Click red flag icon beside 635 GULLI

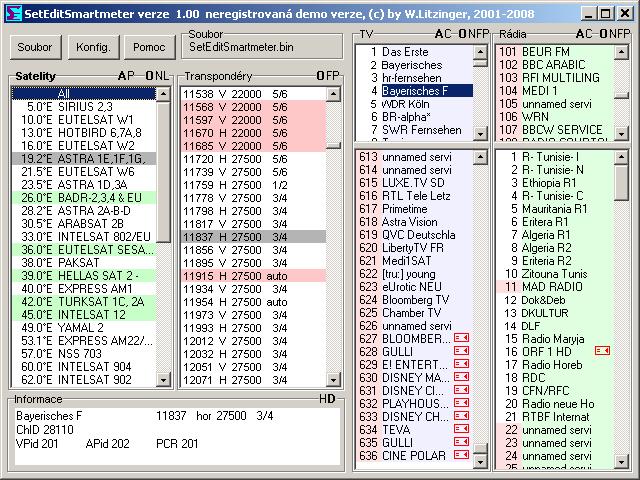tap(462, 442)
